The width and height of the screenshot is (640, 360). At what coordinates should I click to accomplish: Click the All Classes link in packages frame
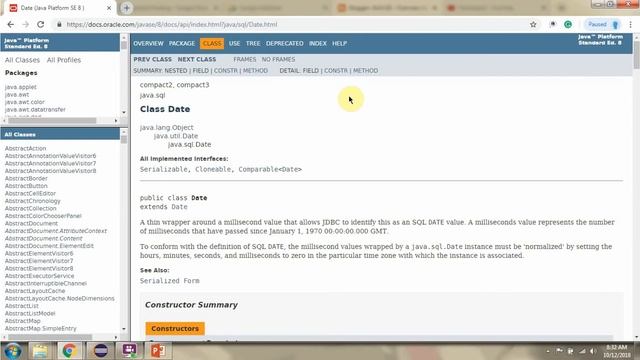click(22, 60)
